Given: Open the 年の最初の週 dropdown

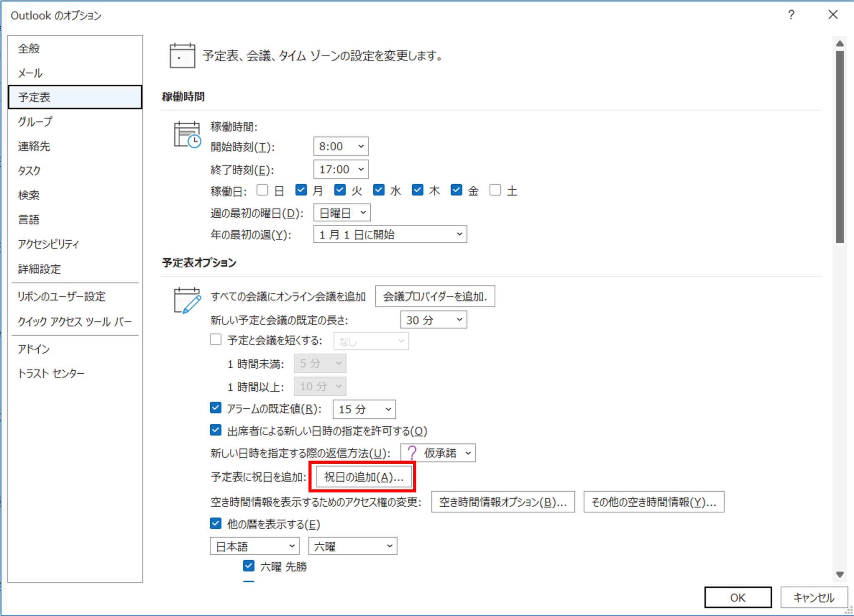Looking at the screenshot, I should click(459, 234).
